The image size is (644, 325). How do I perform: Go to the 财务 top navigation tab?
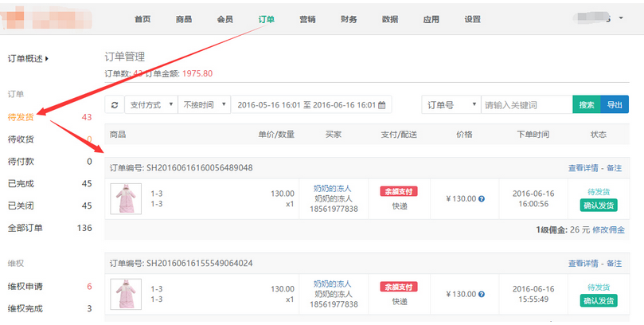click(349, 19)
